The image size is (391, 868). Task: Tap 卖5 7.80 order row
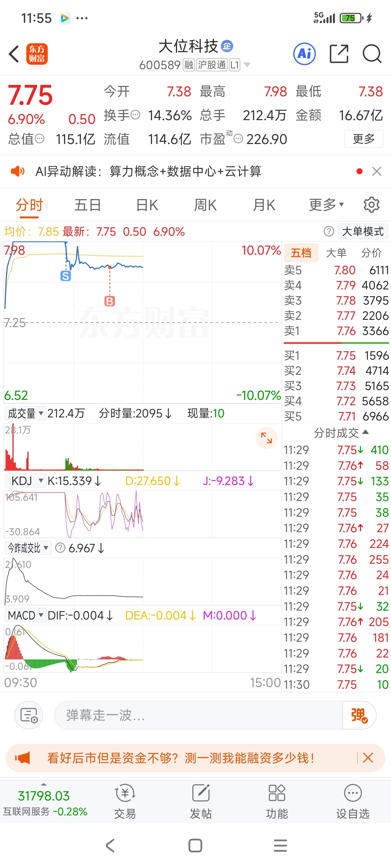pos(336,270)
